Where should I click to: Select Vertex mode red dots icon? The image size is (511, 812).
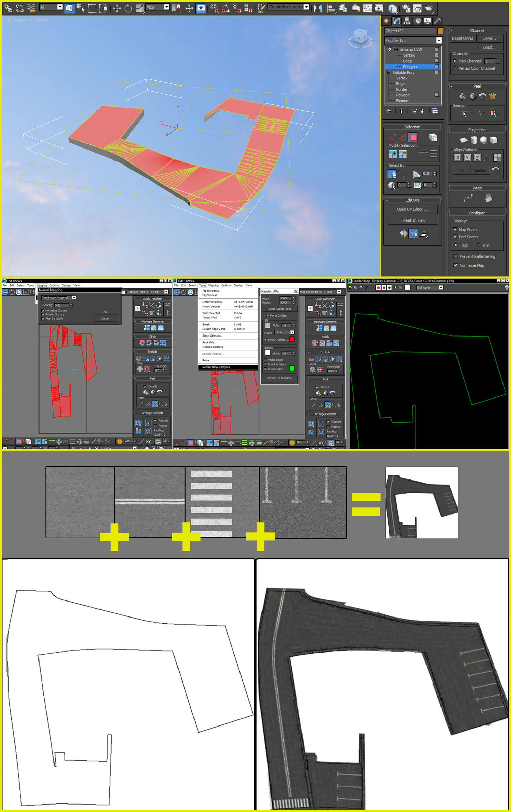pos(393,137)
